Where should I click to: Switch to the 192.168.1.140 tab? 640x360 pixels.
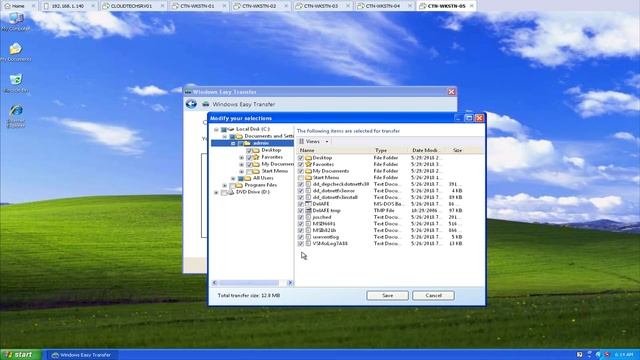click(69, 6)
